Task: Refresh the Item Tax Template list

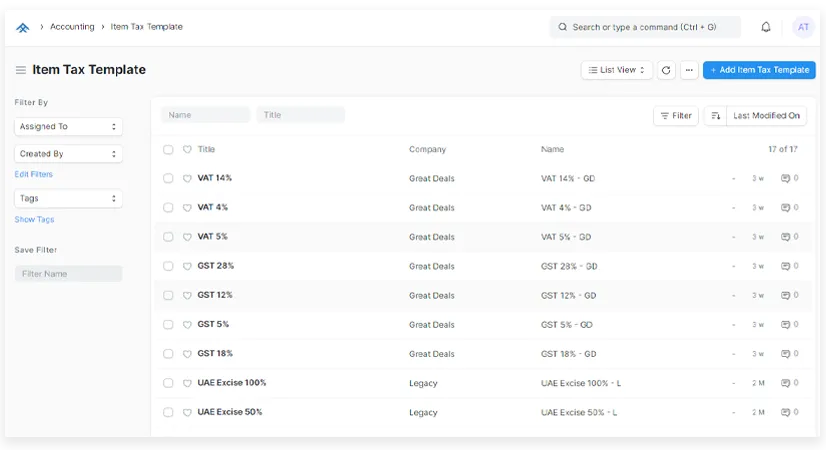Action: [x=666, y=70]
